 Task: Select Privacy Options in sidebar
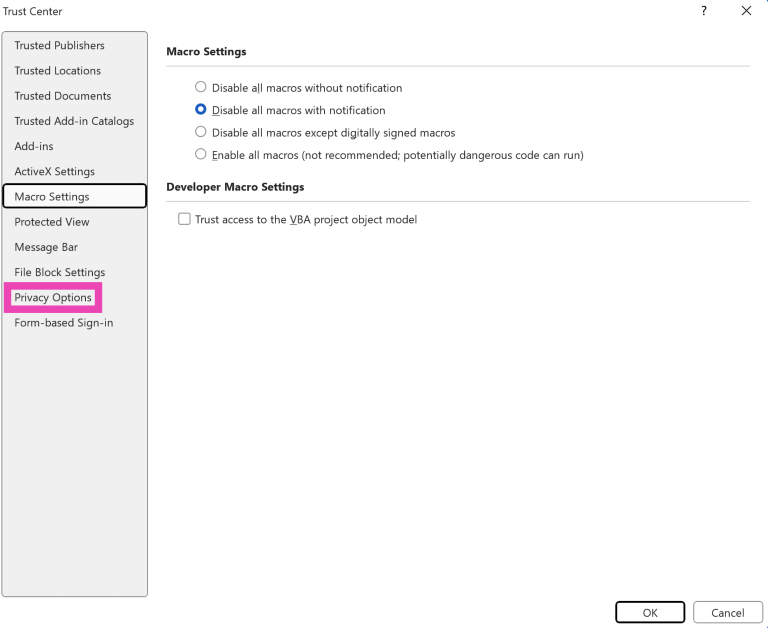(x=53, y=297)
